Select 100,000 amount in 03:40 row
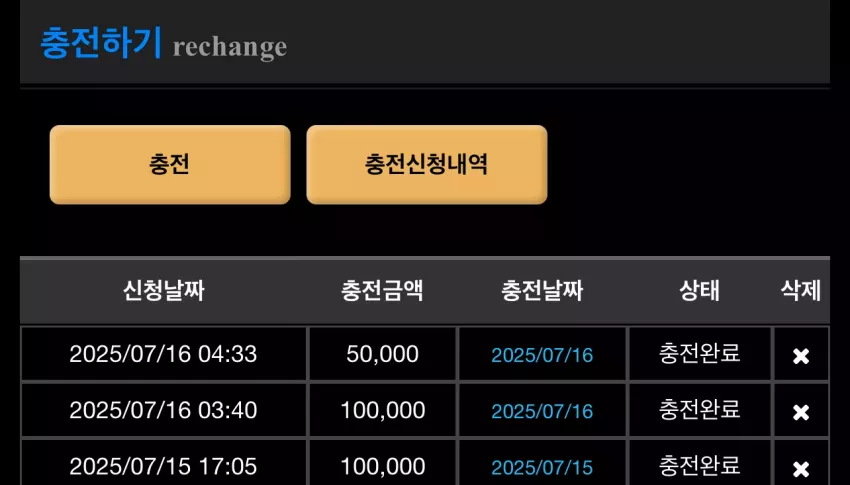The width and height of the screenshot is (850, 485). [382, 410]
